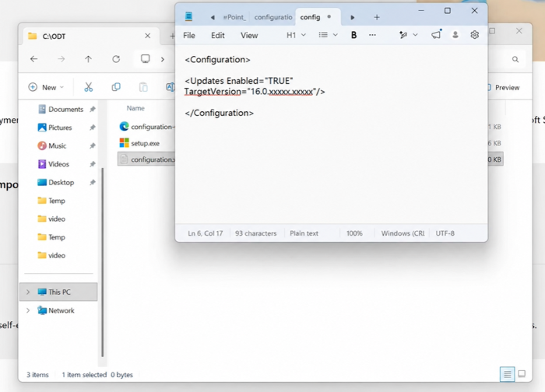Open the AI rewrite pen tool
The height and width of the screenshot is (392, 545).
[403, 35]
